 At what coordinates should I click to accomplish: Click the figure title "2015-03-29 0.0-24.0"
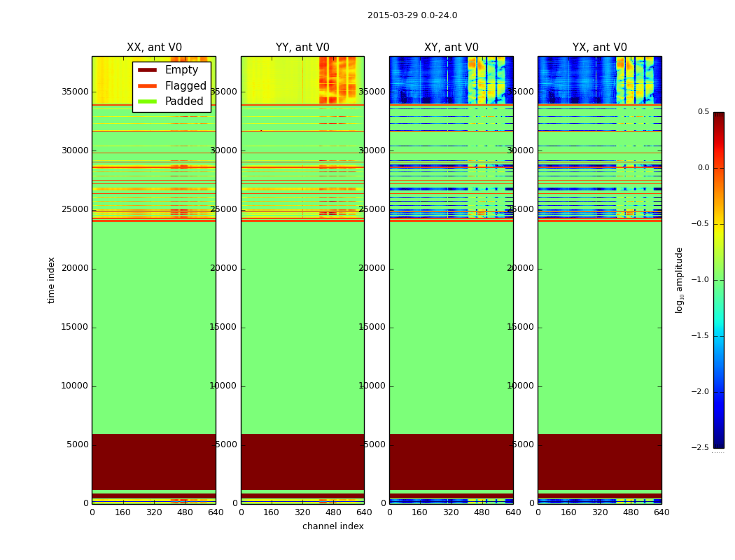[x=412, y=15]
